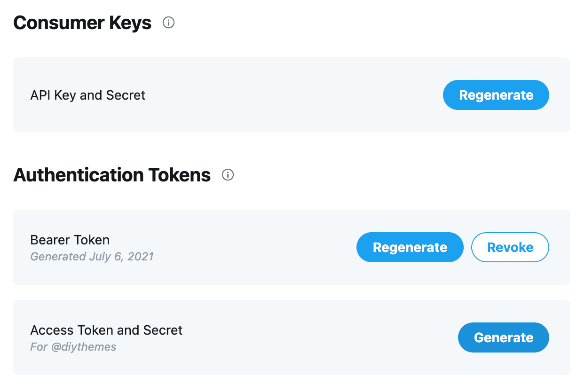Click the @diythemes username
Screen dimensions: 585x392
[x=82, y=347]
